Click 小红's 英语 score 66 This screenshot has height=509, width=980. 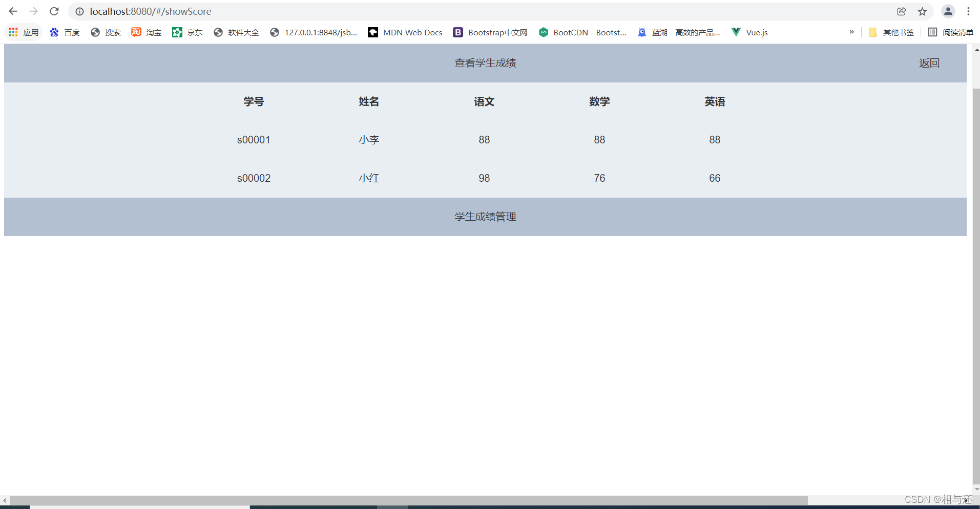(715, 178)
